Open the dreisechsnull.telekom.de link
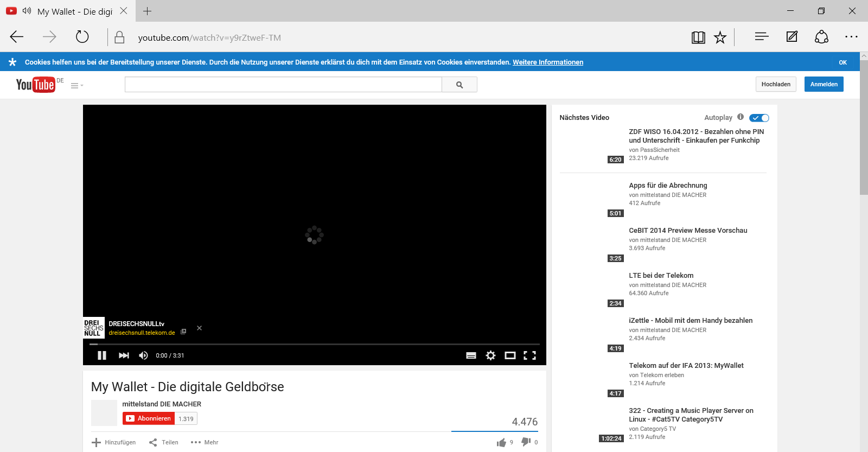This screenshot has height=452, width=868. coord(142,333)
